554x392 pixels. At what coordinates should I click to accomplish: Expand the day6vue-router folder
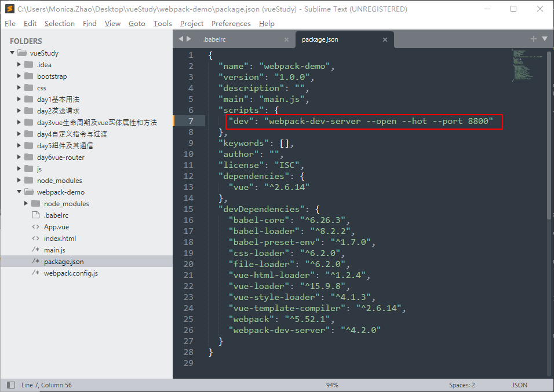tap(19, 157)
